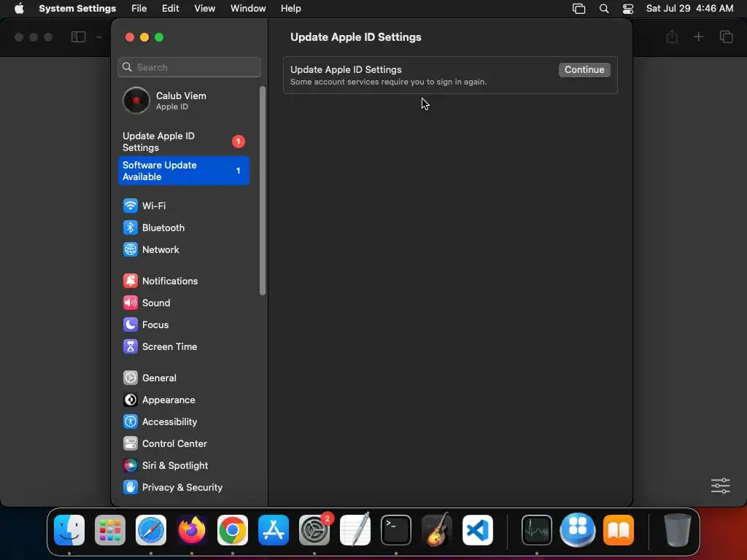Open the Apple menu

19,8
